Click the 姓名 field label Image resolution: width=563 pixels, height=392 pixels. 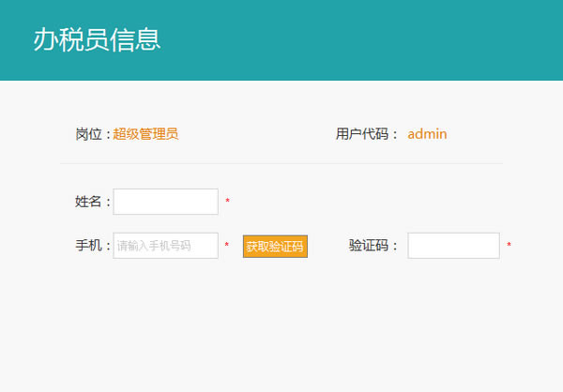[88, 202]
